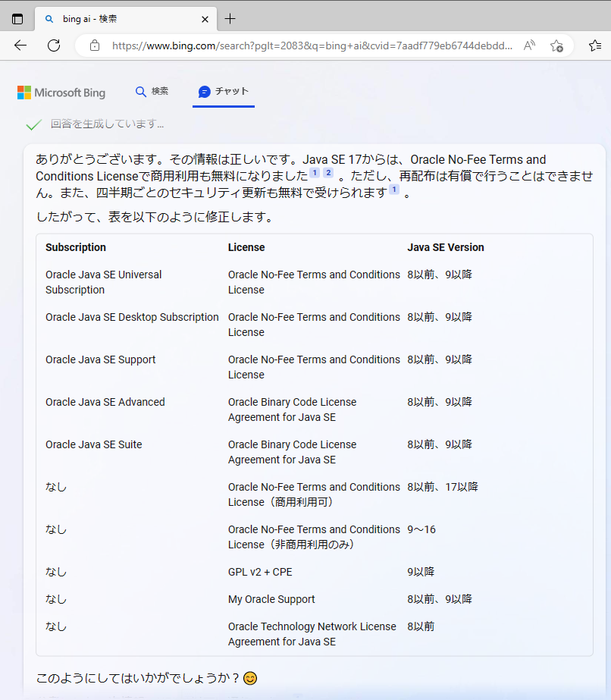This screenshot has height=700, width=611.
Task: Click inside the address bar
Action: 303,46
